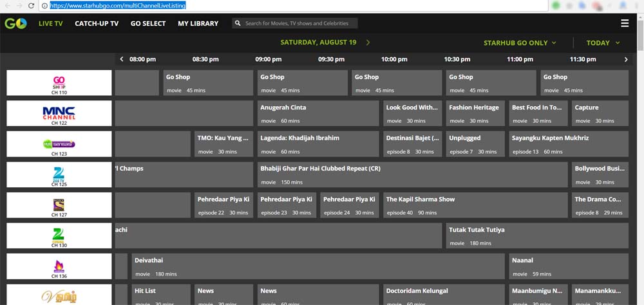Select Pehredaar Piya Ki episode 24
Screen dimensions: 644x305
click(x=350, y=205)
